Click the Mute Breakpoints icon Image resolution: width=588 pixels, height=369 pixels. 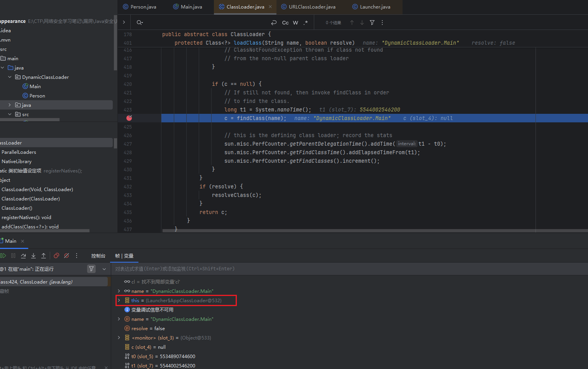coord(66,256)
